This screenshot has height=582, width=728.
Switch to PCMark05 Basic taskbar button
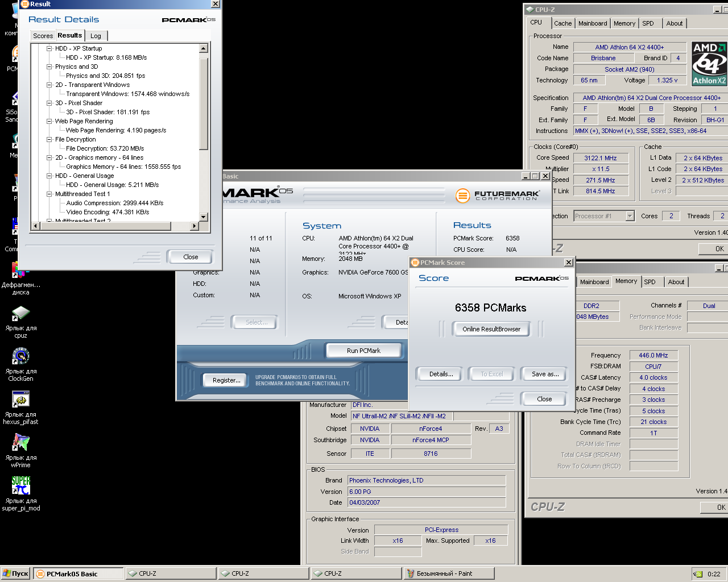click(78, 574)
